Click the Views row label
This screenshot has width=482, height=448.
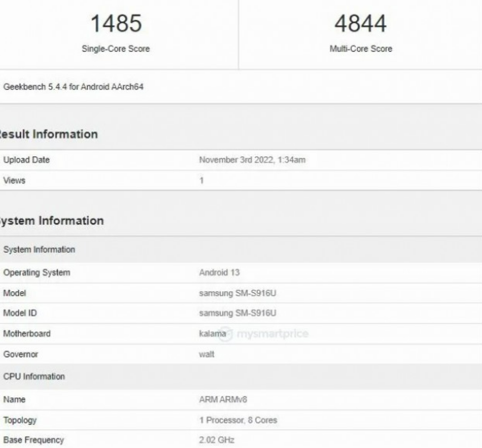(14, 181)
